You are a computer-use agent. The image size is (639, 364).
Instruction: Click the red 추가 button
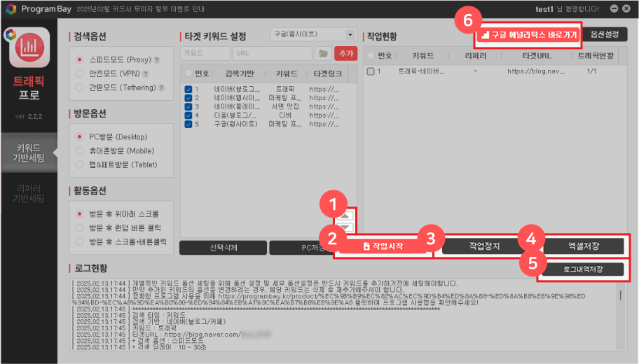tap(345, 53)
